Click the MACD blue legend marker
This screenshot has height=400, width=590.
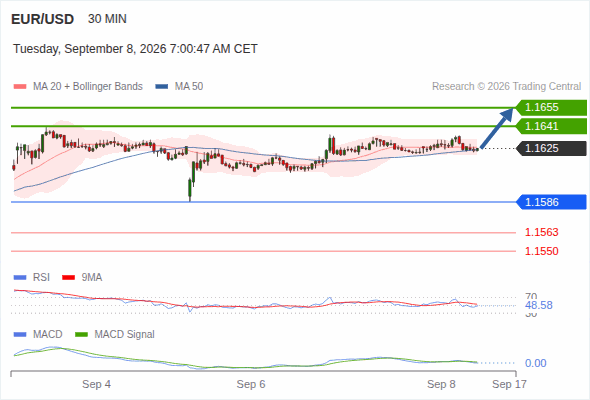pyautogui.click(x=20, y=335)
